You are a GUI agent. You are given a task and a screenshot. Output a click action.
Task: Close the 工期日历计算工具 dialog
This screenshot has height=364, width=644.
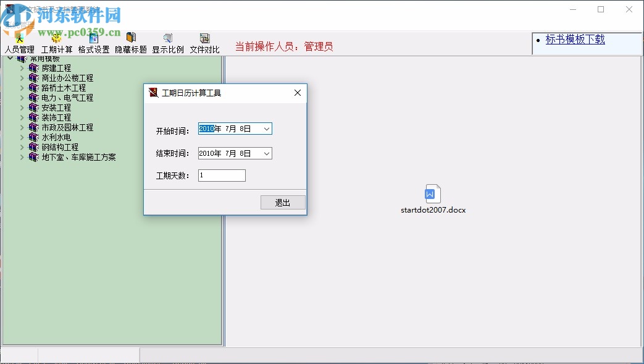297,93
